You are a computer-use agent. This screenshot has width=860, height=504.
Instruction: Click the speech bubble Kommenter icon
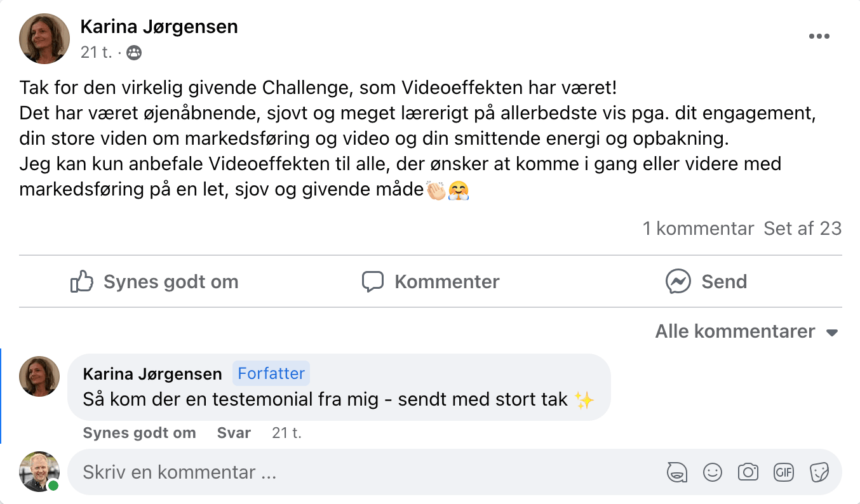(373, 281)
